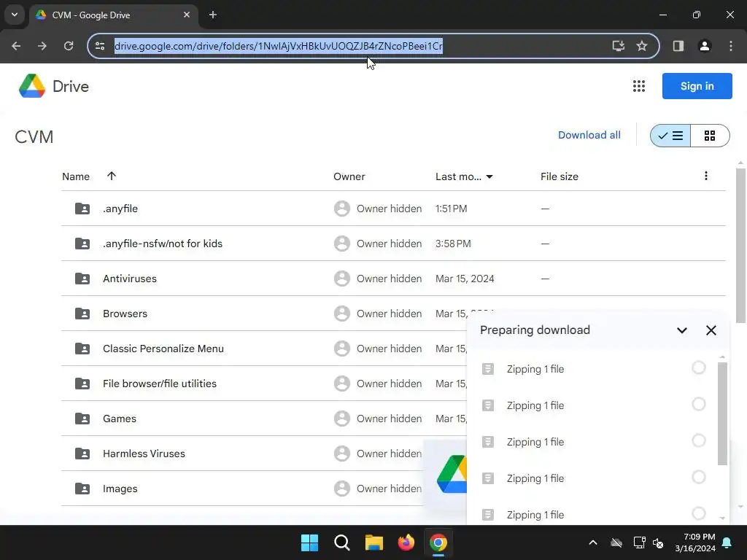Show hidden system tray icons
The height and width of the screenshot is (560, 747).
coord(592,542)
